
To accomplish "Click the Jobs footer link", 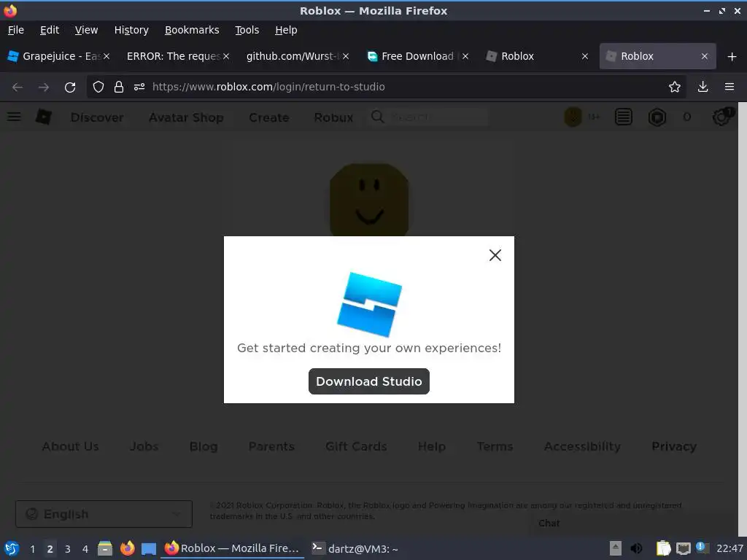I will pos(144,447).
